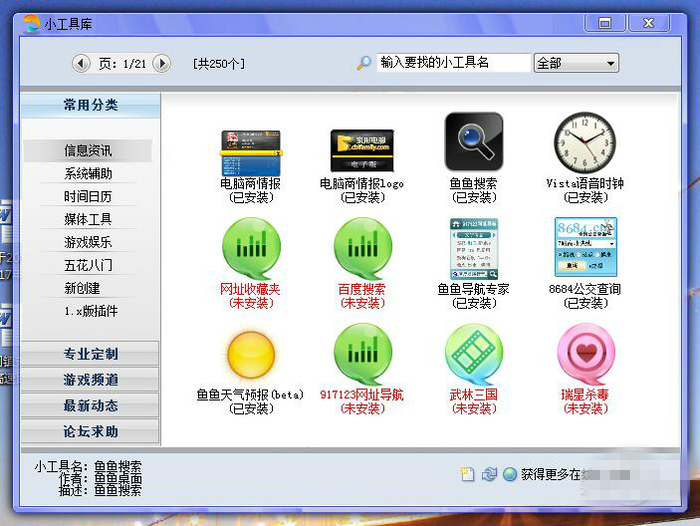Open the 鱼鱼导航专家 widget icon
Screen dimensions: 700x526
click(x=474, y=249)
